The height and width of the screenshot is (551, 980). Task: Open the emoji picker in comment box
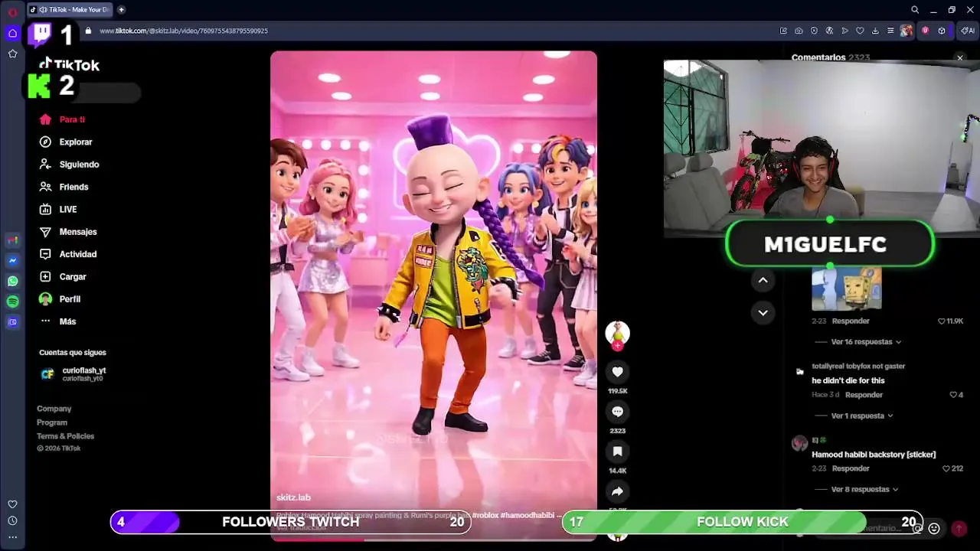(x=934, y=528)
